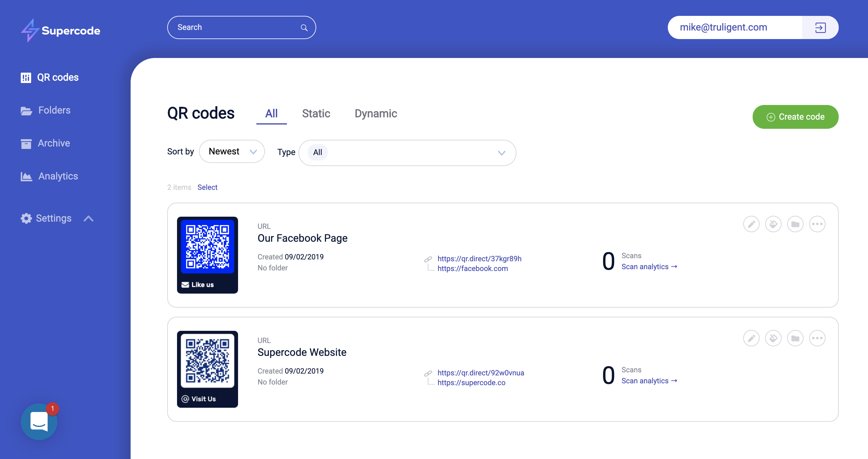Open design paint icon for Our Facebook Page
Screen dimensions: 868x459
point(773,224)
